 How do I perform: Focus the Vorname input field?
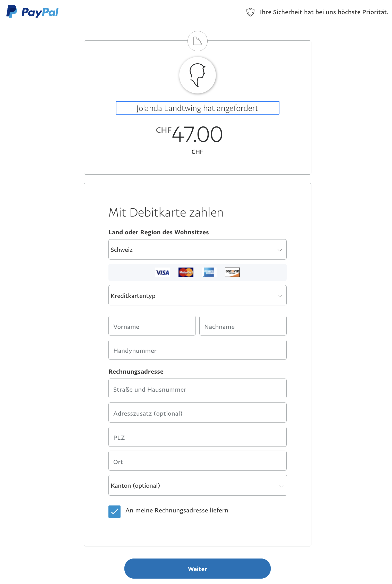[x=152, y=326]
